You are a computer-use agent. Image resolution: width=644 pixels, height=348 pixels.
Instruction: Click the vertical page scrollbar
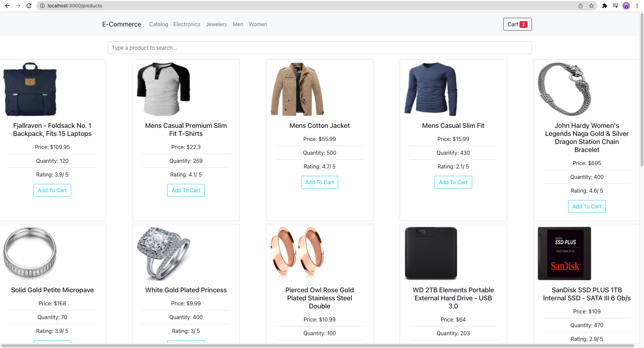coord(642,90)
